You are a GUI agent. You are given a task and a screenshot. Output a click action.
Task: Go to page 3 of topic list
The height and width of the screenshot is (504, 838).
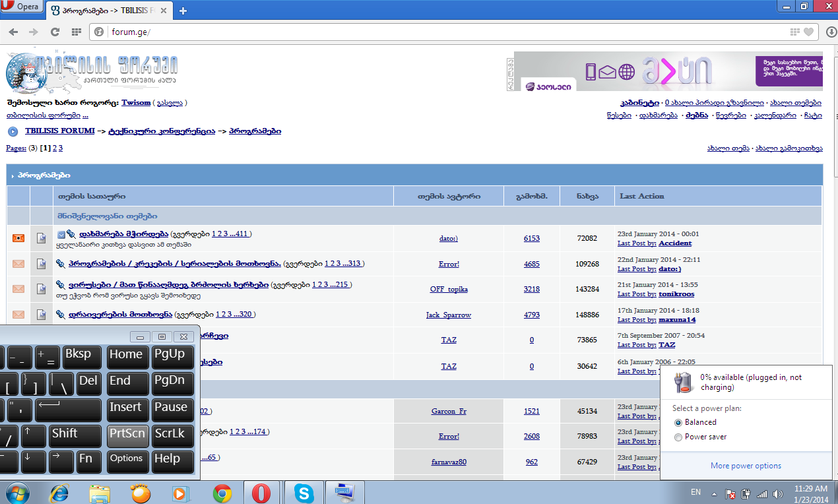tap(61, 148)
